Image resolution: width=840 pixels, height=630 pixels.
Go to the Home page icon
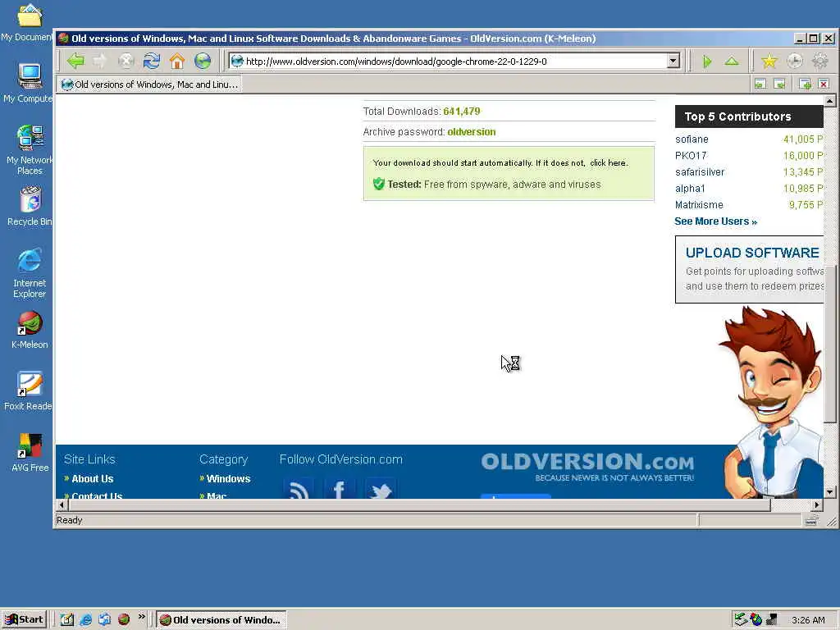pyautogui.click(x=177, y=61)
